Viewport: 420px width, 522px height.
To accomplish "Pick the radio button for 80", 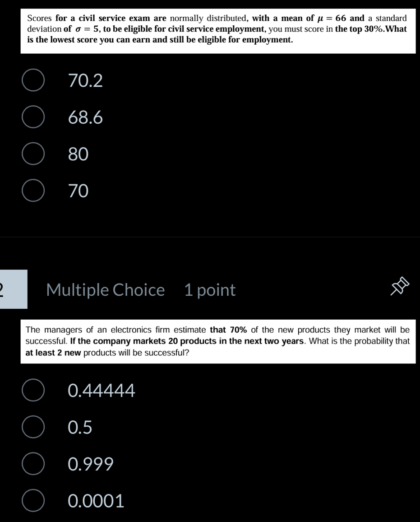I will [33, 154].
